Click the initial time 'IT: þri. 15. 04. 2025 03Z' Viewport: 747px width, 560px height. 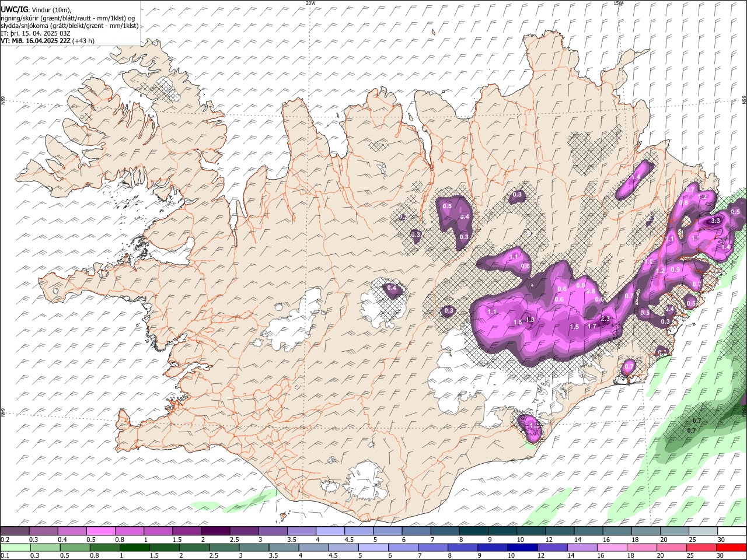36,33
